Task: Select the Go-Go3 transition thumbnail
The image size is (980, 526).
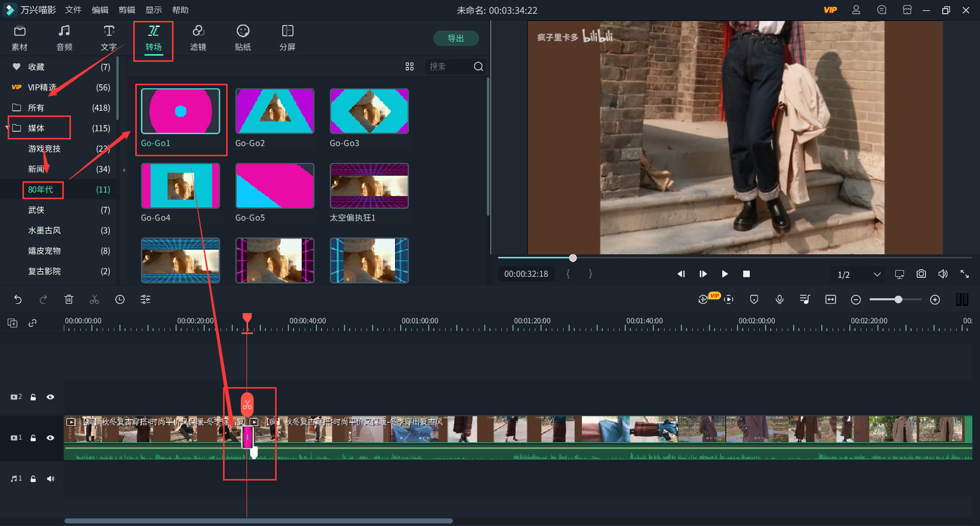Action: [369, 111]
